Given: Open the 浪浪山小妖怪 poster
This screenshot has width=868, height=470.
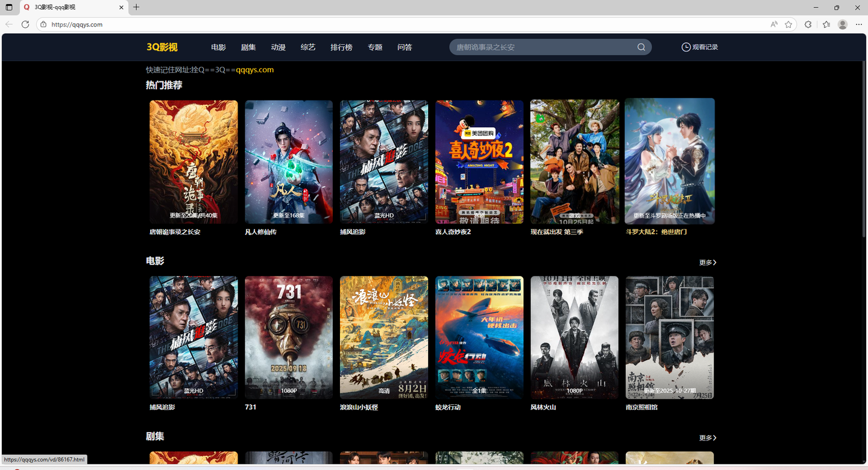Looking at the screenshot, I should click(384, 337).
